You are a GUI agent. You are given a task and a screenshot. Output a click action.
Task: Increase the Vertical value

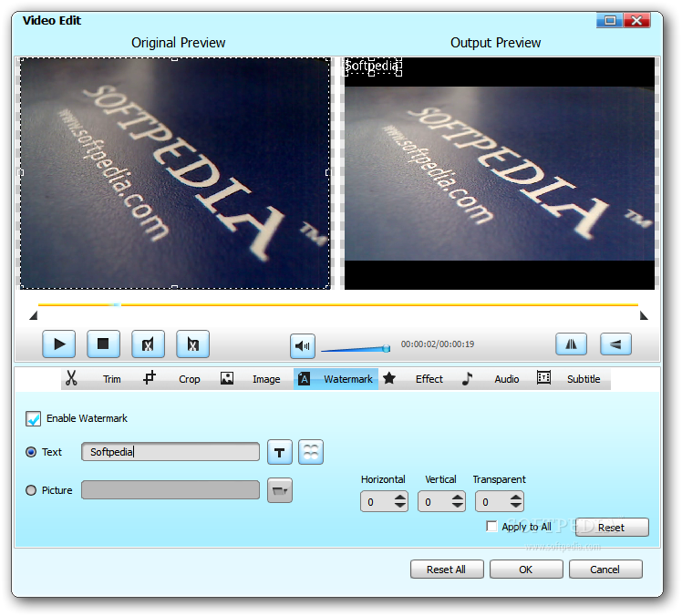coord(458,498)
